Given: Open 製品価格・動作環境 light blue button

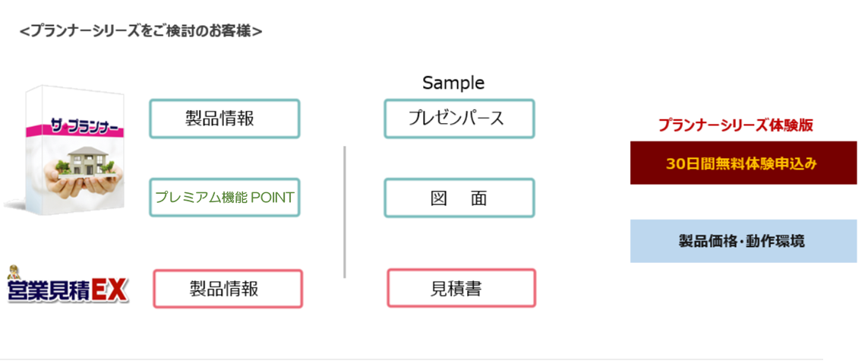Looking at the screenshot, I should point(743,241).
